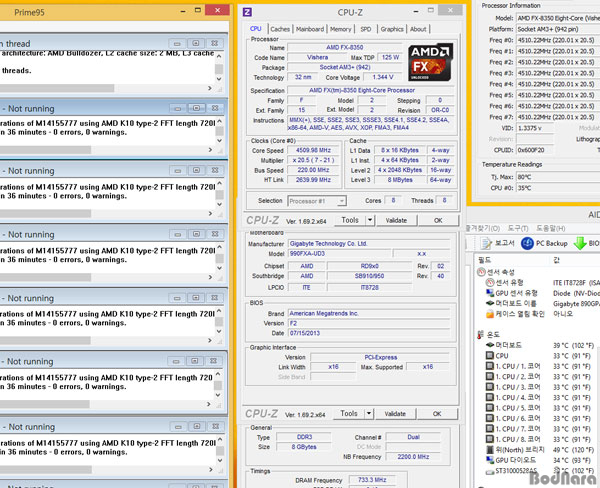Open the About tab in CPU-Z
Screen dimensions: 600x488
click(418, 29)
